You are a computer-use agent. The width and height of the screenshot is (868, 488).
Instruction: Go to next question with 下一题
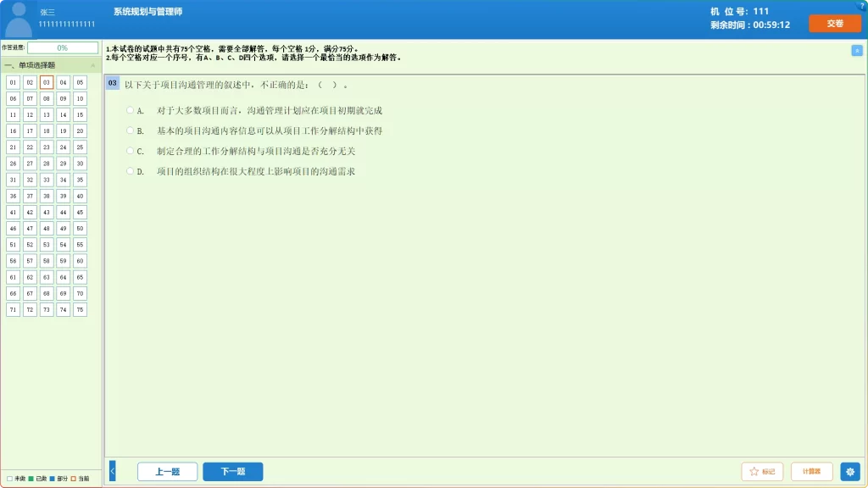point(233,472)
